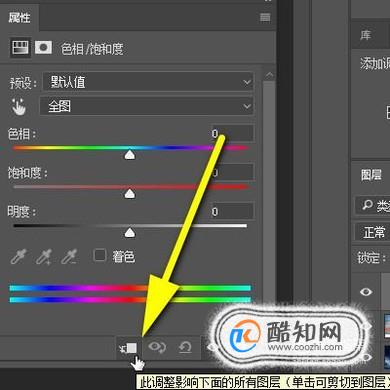Click the clip to layer icon

point(129,348)
